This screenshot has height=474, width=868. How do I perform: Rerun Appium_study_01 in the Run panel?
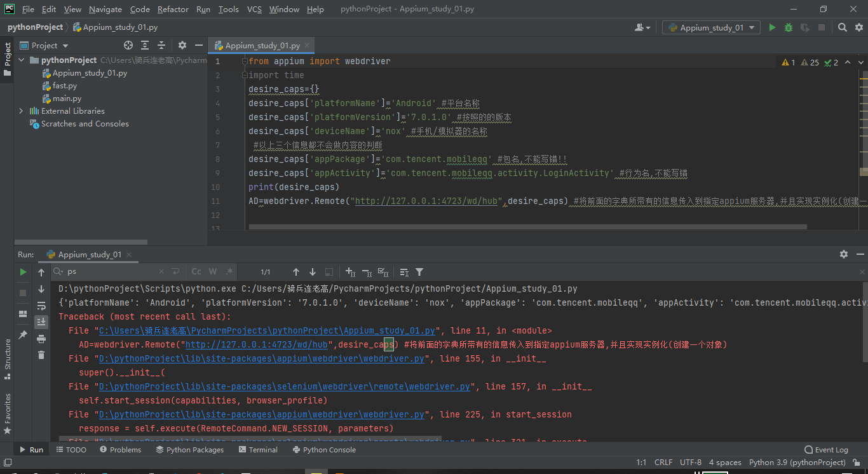tap(23, 272)
